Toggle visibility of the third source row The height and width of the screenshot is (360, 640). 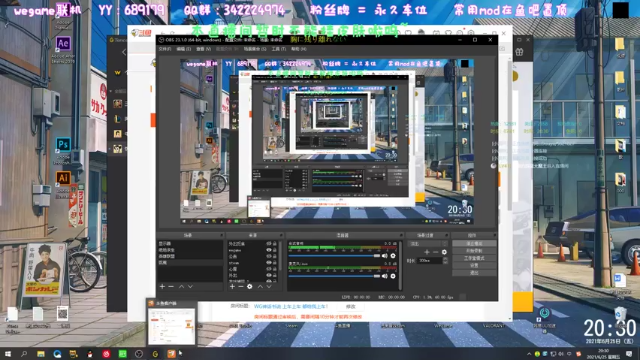[269, 256]
